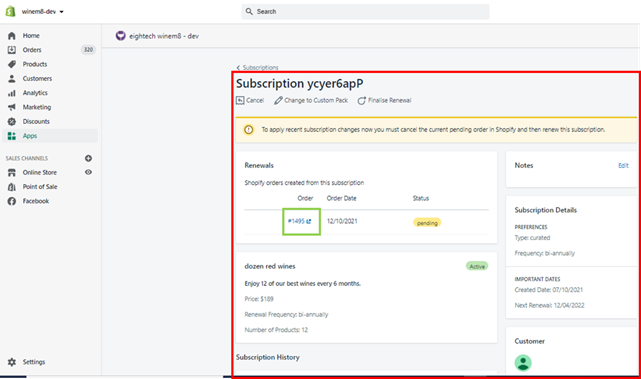641x379 pixels.
Task: Click the Settings gear icon
Action: [12, 362]
